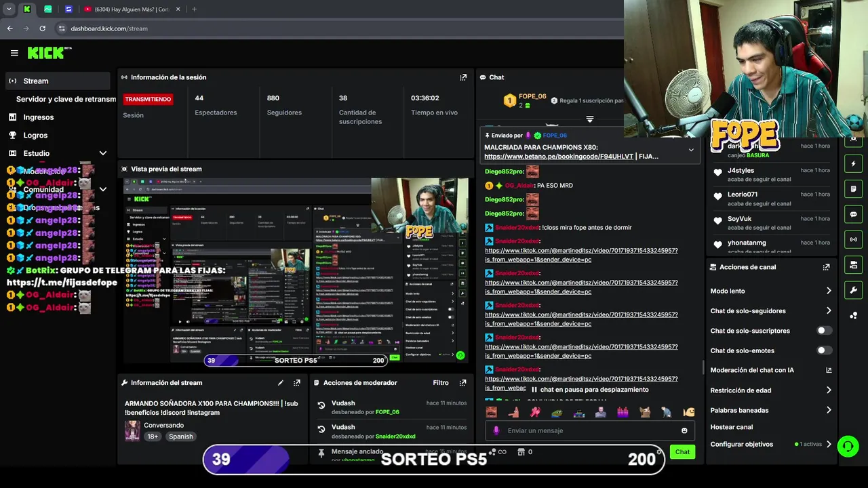Click the wrench icon in the right sidebar
868x488 pixels.
point(853,290)
